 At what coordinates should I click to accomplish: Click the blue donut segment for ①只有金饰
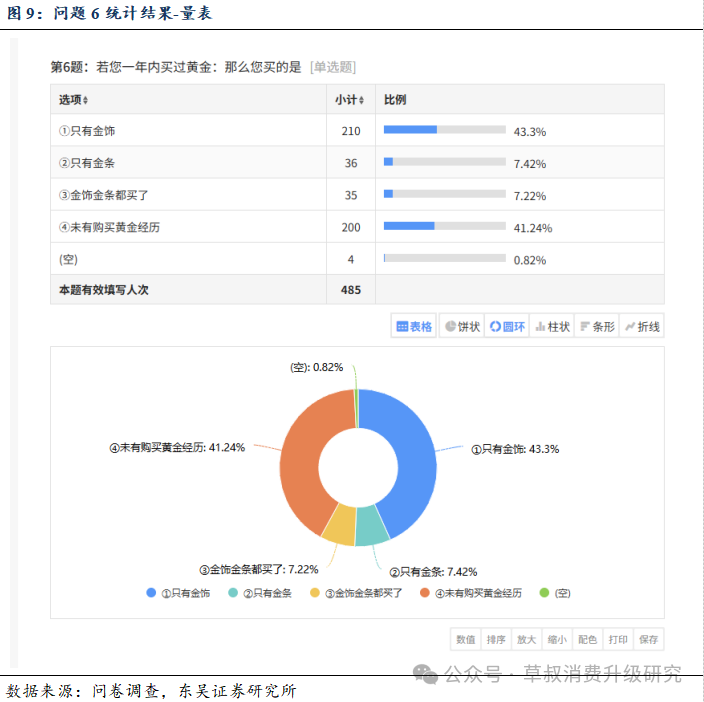[x=415, y=458]
